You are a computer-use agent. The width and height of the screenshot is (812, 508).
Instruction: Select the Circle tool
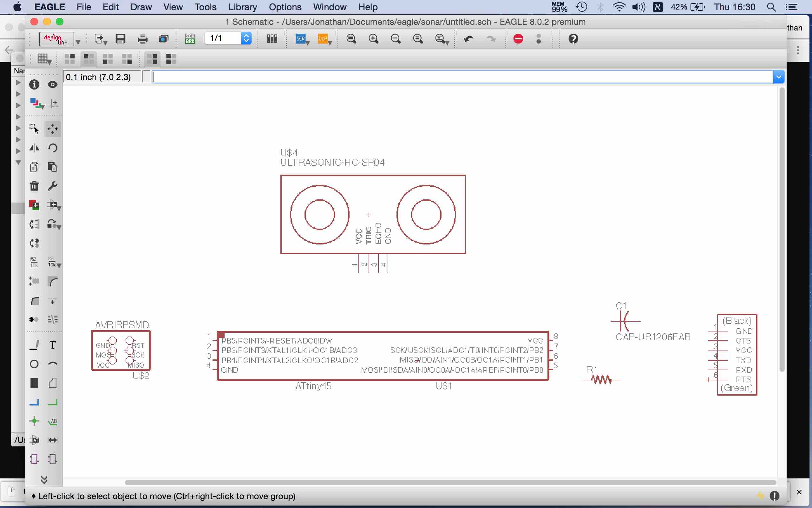tap(34, 364)
